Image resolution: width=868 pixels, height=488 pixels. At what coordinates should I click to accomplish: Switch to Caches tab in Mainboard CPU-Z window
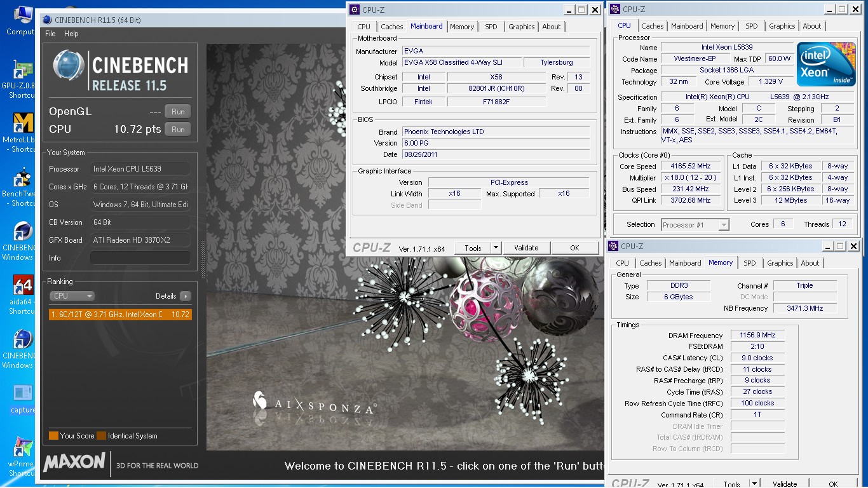click(x=392, y=27)
